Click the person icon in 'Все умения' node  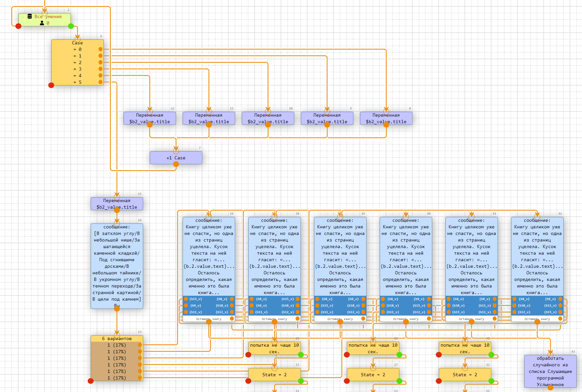(x=42, y=23)
